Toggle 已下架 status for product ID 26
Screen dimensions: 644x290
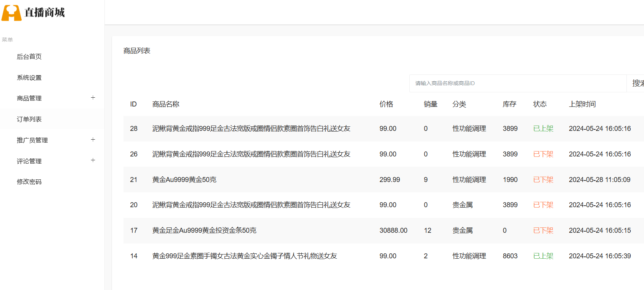tap(543, 154)
